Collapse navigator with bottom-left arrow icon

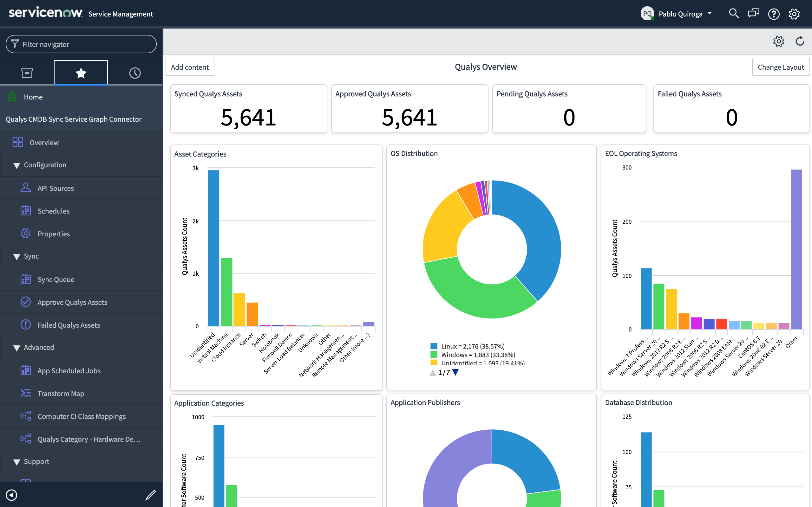11,495
